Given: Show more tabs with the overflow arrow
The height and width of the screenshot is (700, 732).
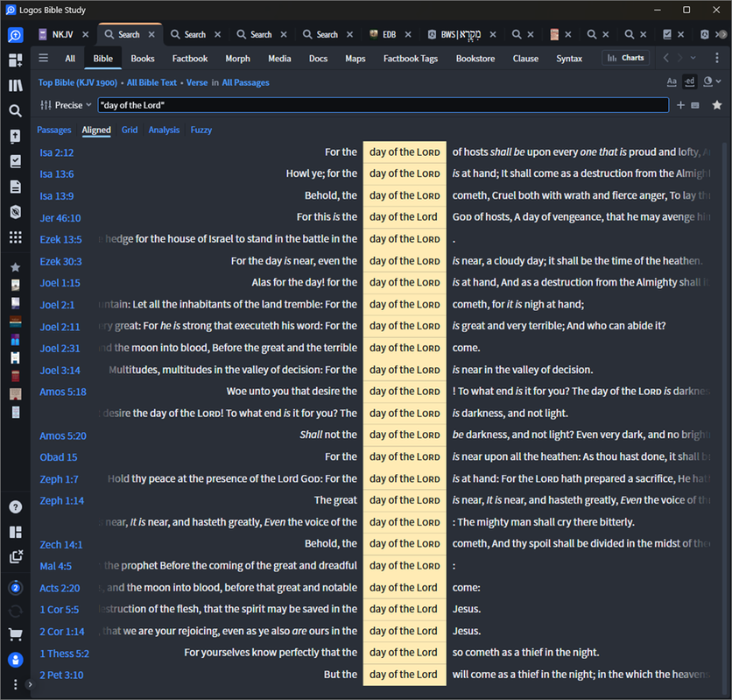Looking at the screenshot, I should pyautogui.click(x=722, y=34).
